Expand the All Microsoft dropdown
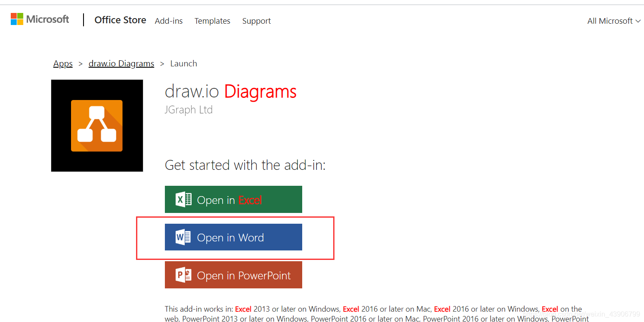 coord(614,21)
